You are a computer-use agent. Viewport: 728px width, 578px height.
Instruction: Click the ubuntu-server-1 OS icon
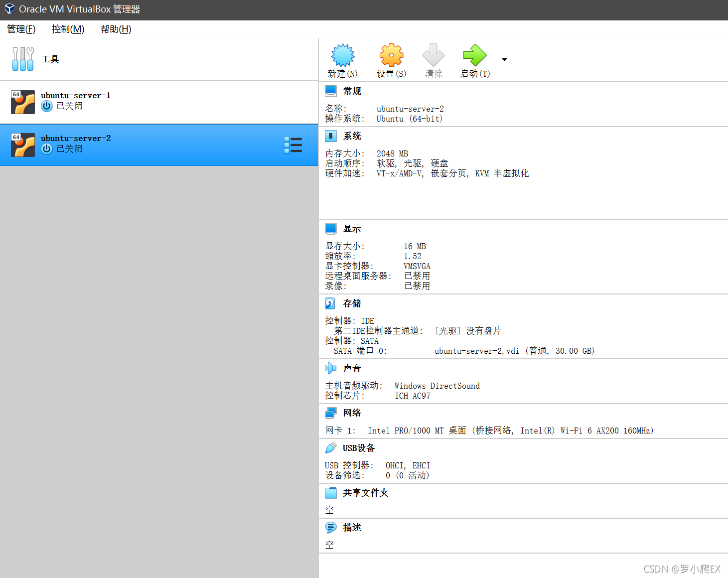click(23, 102)
